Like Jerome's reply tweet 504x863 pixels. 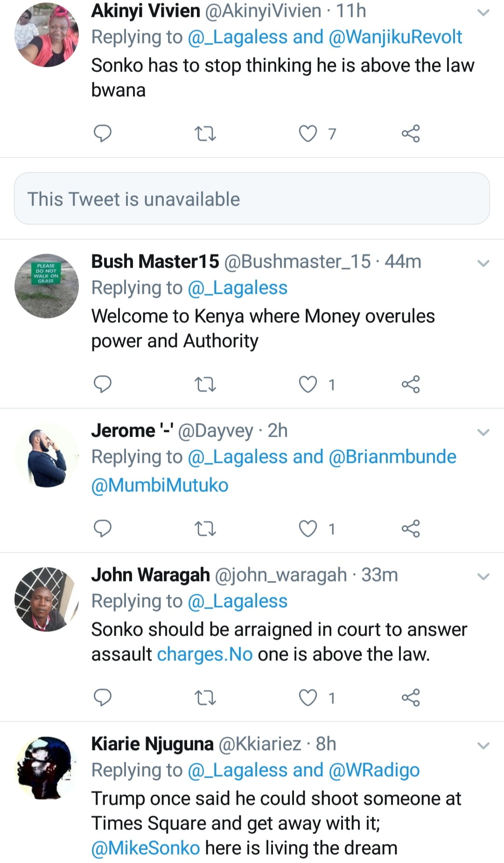tap(308, 529)
